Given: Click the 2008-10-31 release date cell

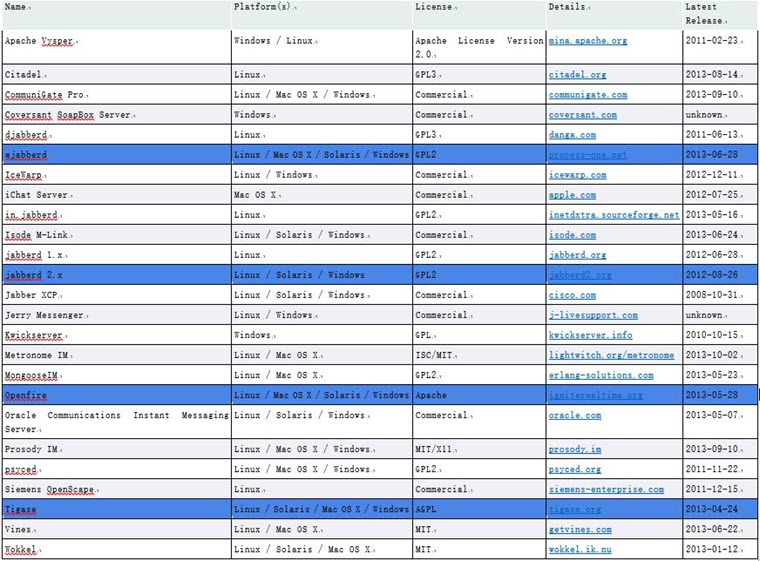Looking at the screenshot, I should click(720, 295).
